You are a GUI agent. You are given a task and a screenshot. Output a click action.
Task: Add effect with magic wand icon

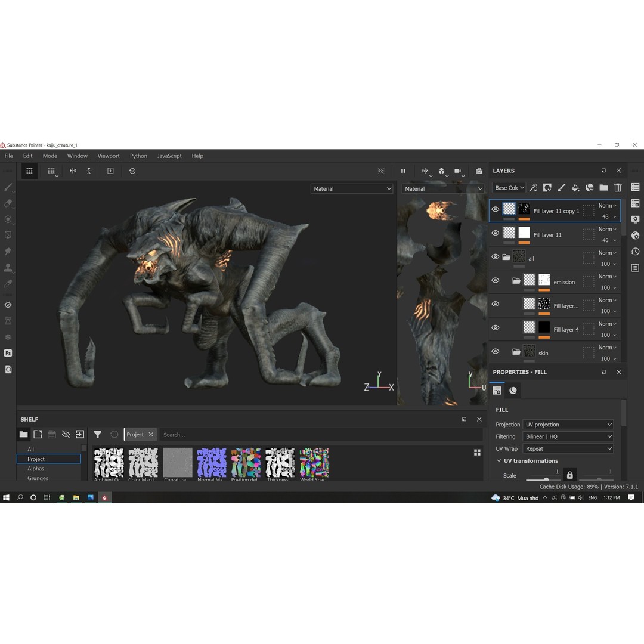click(533, 188)
